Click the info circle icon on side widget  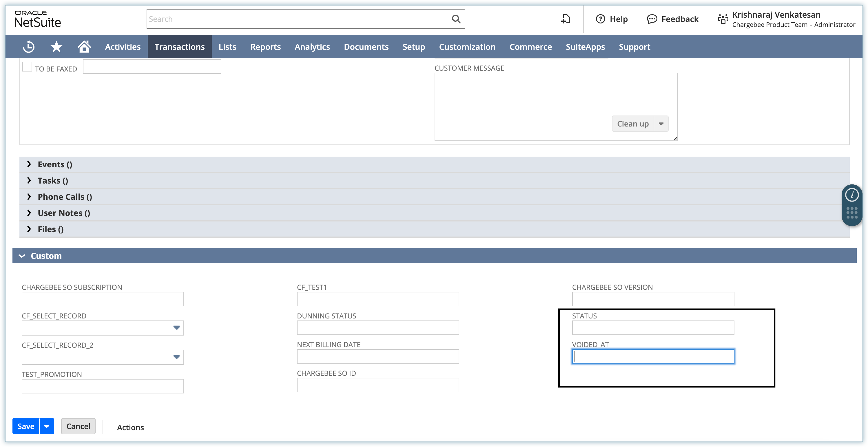click(852, 195)
